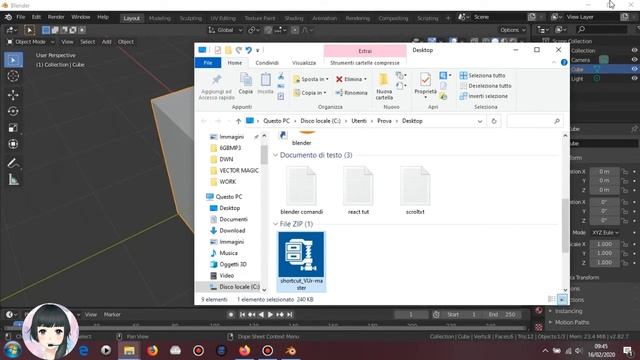Open Blender Edit menu
The width and height of the screenshot is (640, 360).
[36, 17]
